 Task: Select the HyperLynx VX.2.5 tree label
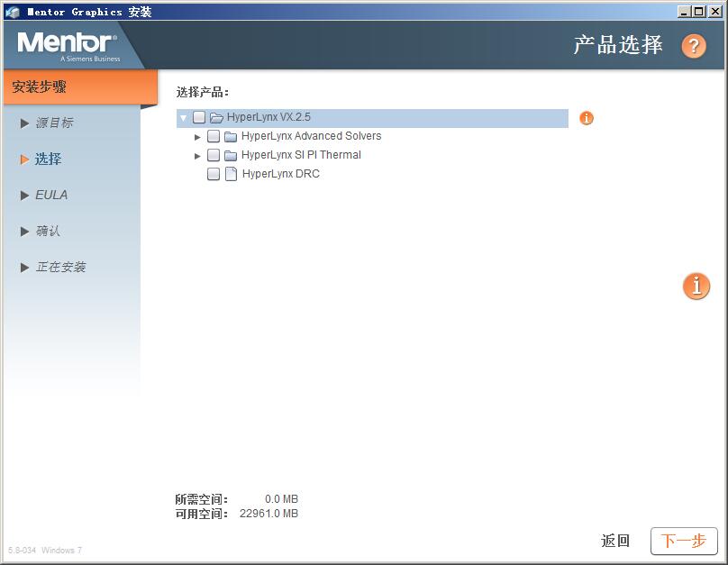[268, 117]
